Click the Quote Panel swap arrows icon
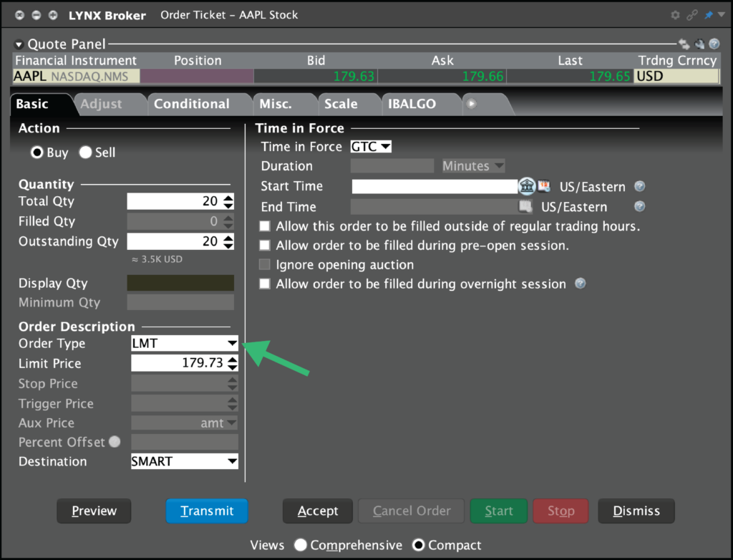 tap(684, 44)
